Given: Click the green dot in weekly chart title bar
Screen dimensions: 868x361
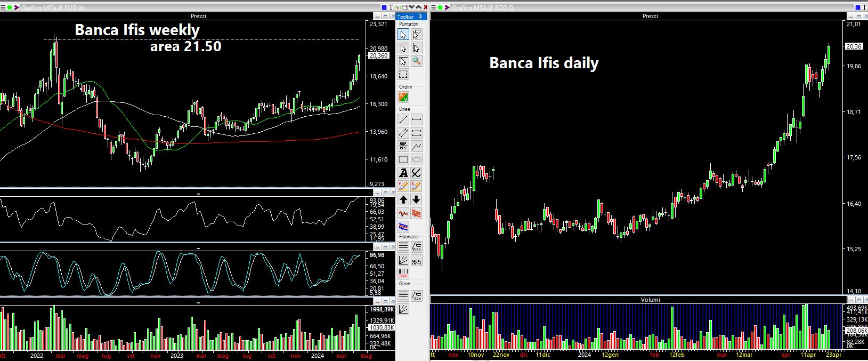Looking at the screenshot, I should tap(10, 7).
